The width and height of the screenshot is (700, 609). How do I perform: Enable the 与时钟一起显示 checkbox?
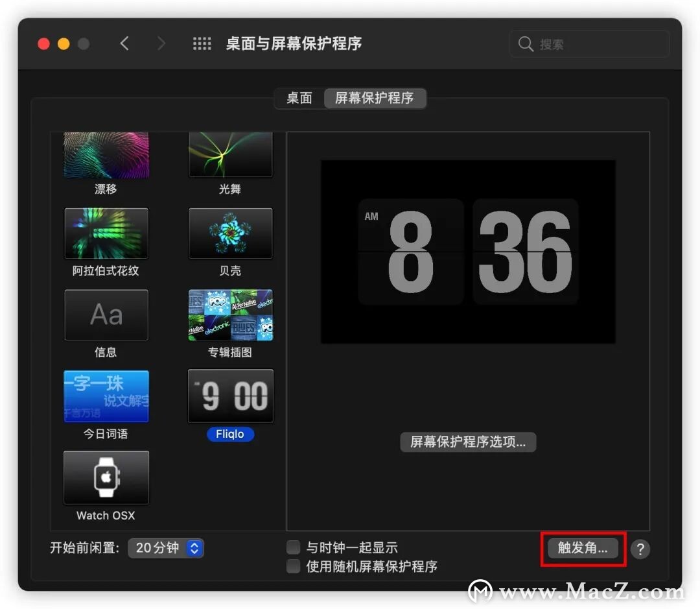pos(292,547)
